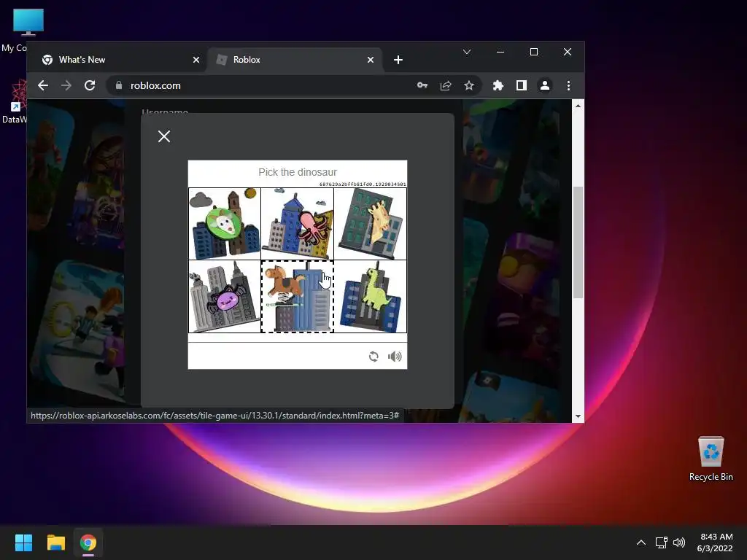Reload the roblox.com page
Screen dimensions: 747x560
(x=90, y=86)
